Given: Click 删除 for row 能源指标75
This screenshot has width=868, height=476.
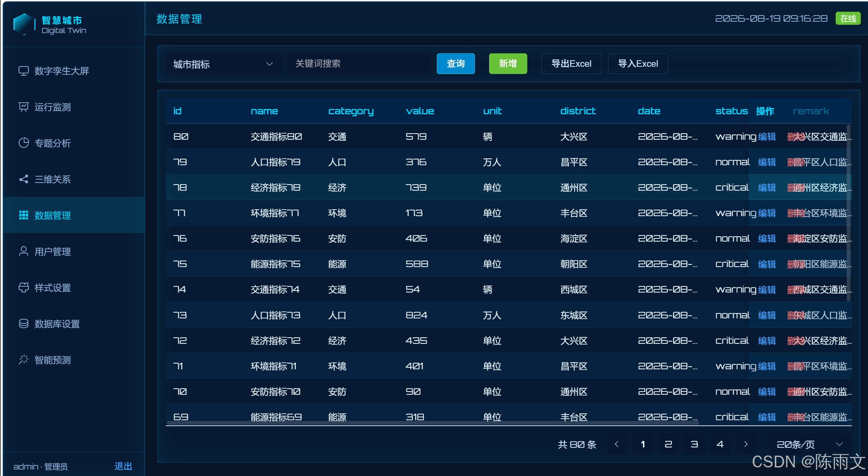Looking at the screenshot, I should pyautogui.click(x=796, y=264).
